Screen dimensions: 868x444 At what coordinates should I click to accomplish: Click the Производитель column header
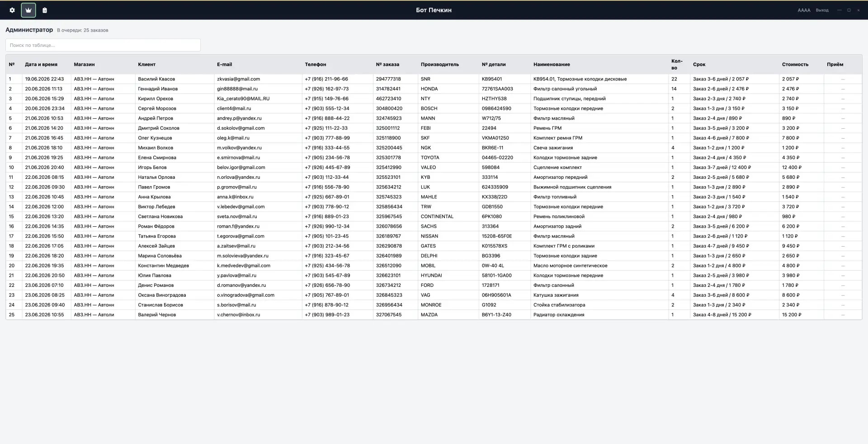pos(439,65)
